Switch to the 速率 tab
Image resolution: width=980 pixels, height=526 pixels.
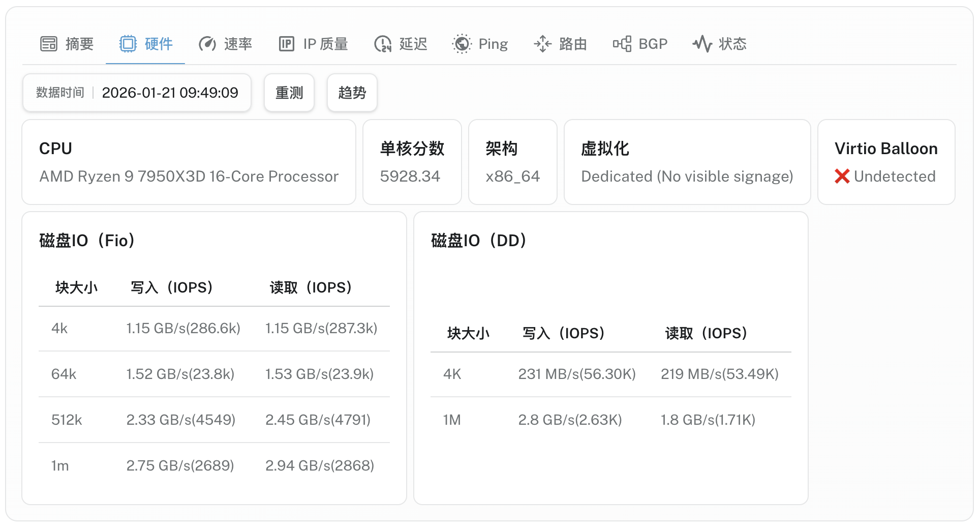tap(238, 44)
